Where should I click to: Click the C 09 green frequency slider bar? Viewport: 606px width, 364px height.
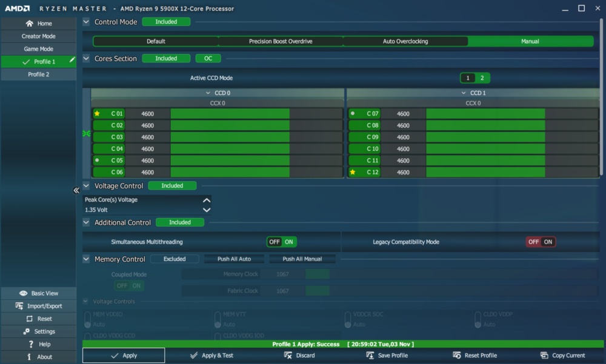point(485,137)
